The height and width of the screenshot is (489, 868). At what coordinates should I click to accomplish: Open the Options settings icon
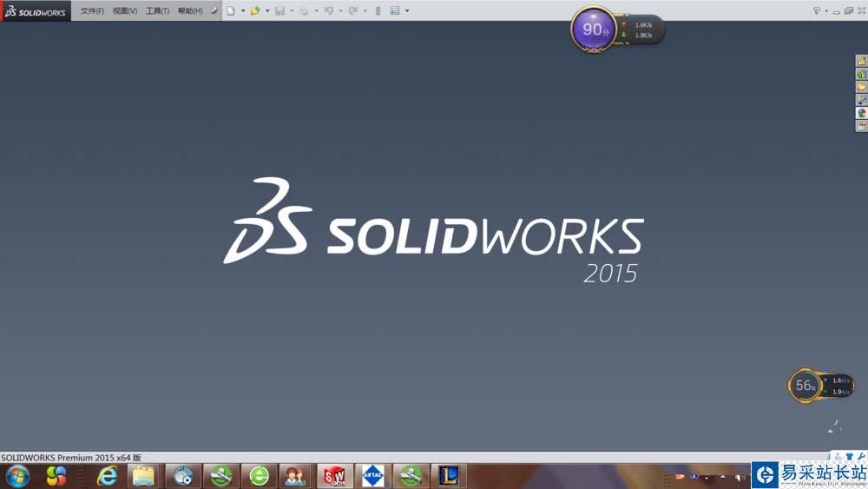click(395, 10)
